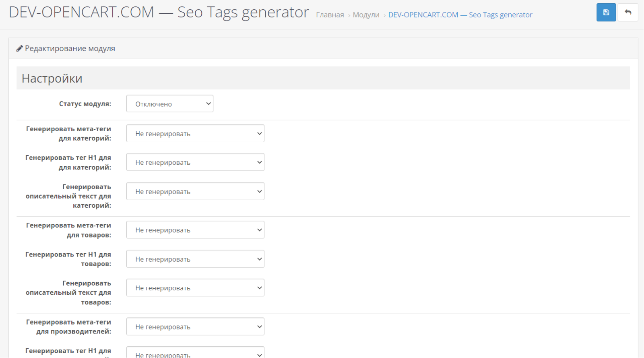The width and height of the screenshot is (644, 358).
Task: Open мета-теги для производителей dropdown
Action: point(195,327)
